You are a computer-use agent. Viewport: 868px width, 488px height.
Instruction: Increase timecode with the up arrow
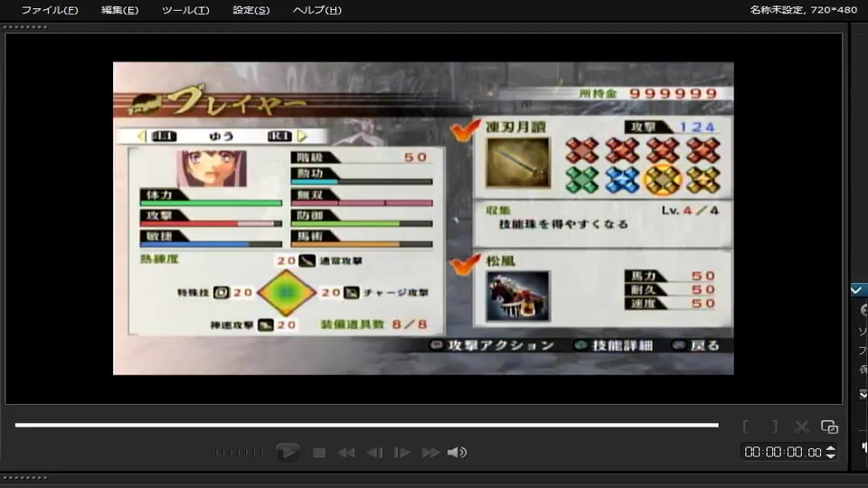[x=830, y=448]
